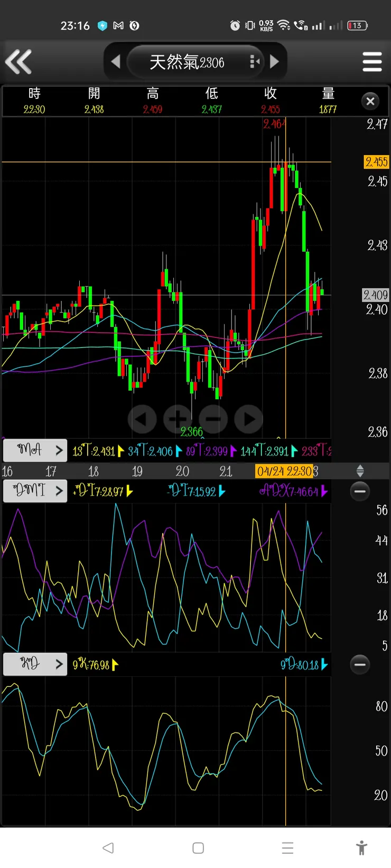Tap the list icon beside 天然氣2306

coord(255,62)
